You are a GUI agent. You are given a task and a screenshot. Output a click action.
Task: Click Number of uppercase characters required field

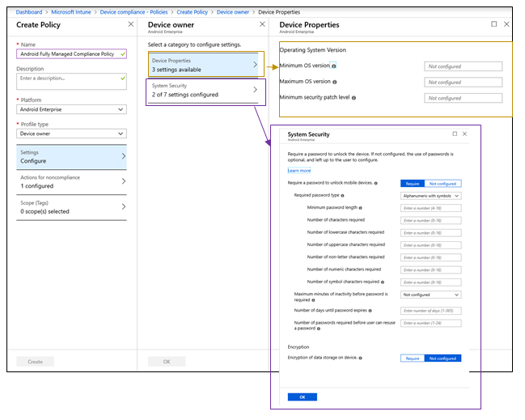click(431, 245)
